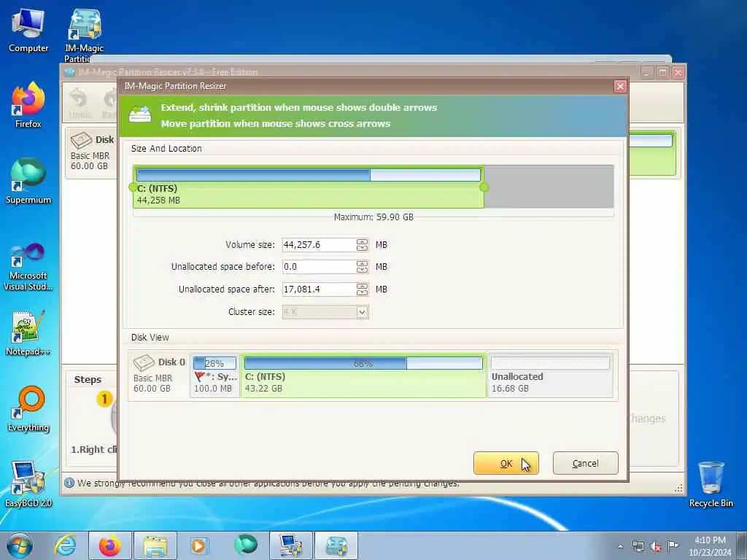
Task: Click the right resize handle of C: partition
Action: coord(484,187)
